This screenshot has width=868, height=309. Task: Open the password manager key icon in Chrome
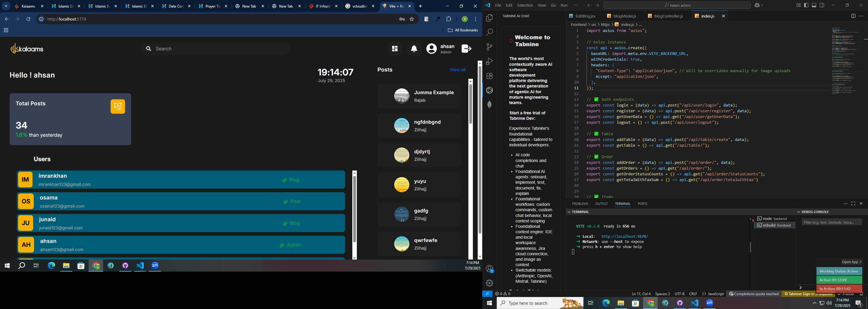click(402, 19)
